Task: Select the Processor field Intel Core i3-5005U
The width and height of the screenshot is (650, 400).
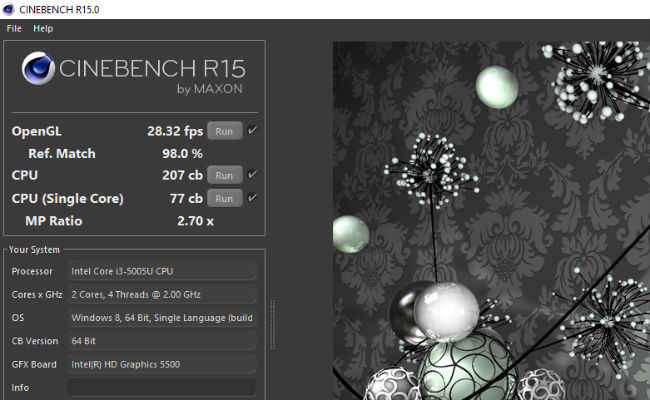Action: tap(162, 272)
